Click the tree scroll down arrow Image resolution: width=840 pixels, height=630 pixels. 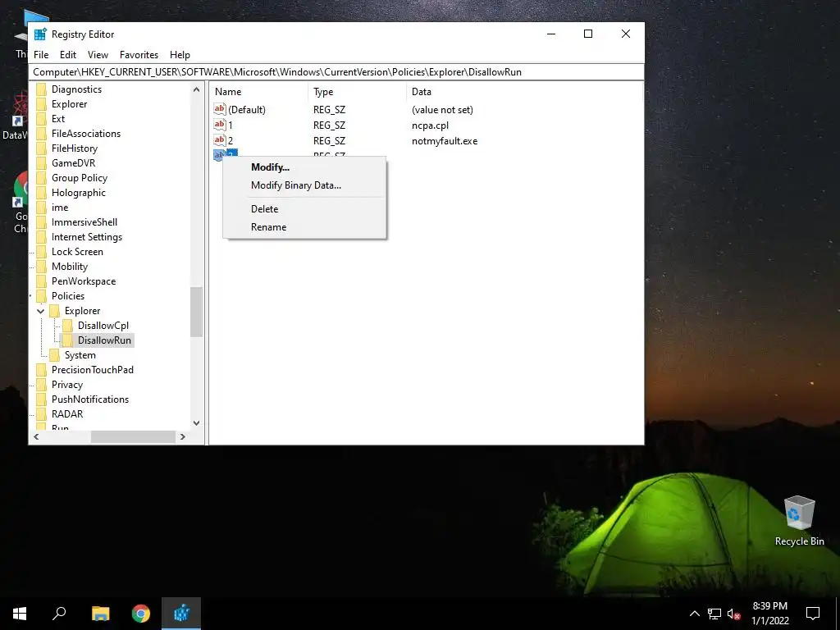tap(196, 423)
